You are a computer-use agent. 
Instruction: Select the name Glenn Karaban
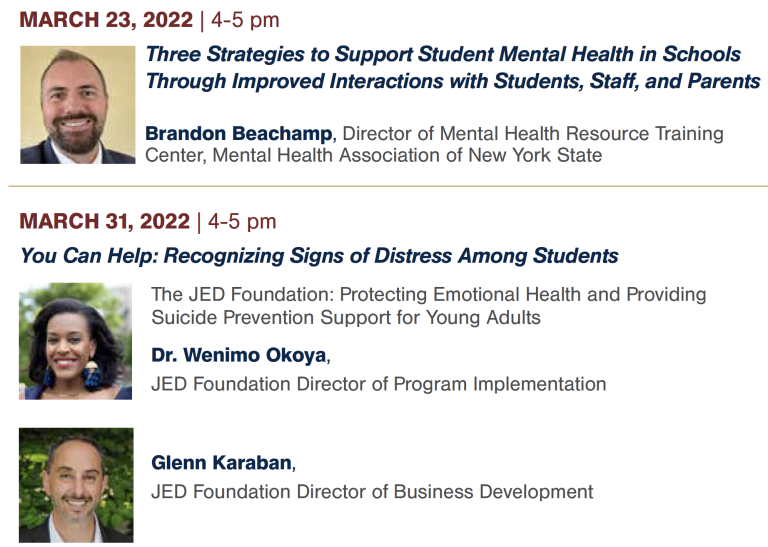coord(221,462)
